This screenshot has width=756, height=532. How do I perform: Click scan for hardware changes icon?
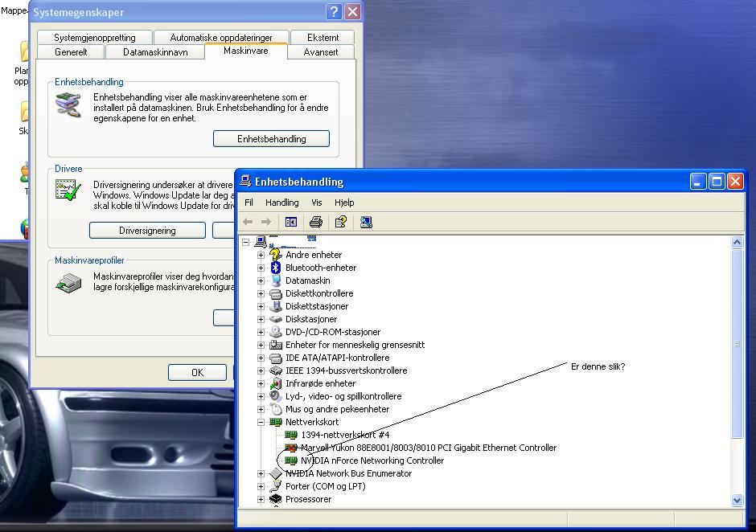point(366,222)
